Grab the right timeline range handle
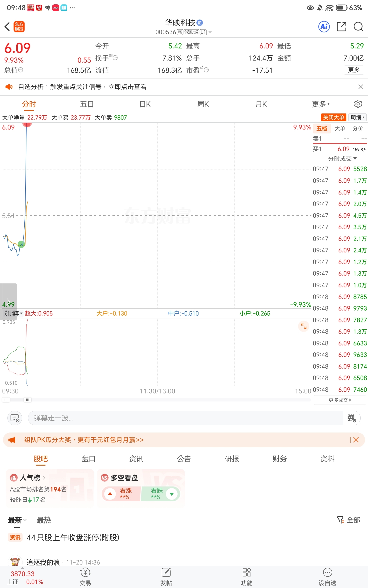Viewport: 368px width, 588px height. 28,400
